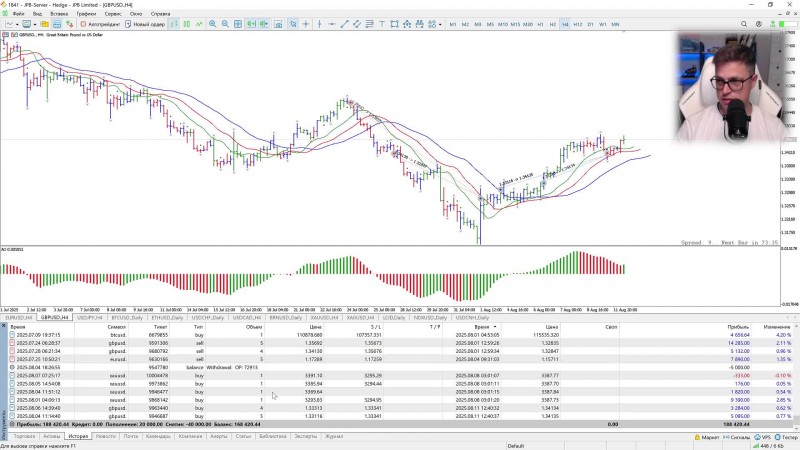Screen dimensions: 800x450
Task: Select the D1 timeframe
Action: coord(590,24)
